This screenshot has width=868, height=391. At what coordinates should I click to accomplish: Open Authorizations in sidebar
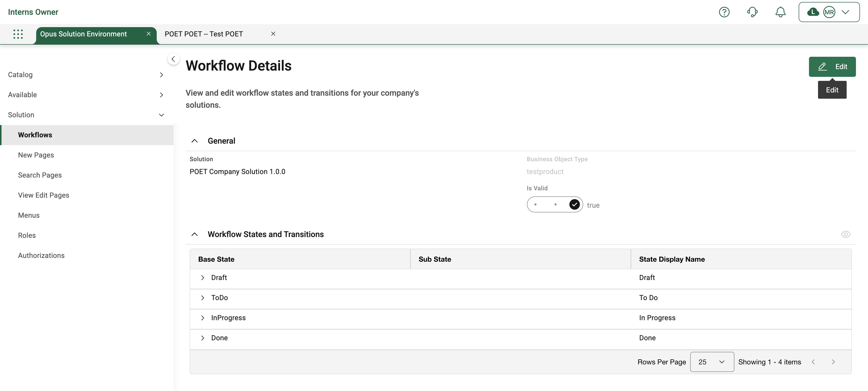pyautogui.click(x=87, y=256)
